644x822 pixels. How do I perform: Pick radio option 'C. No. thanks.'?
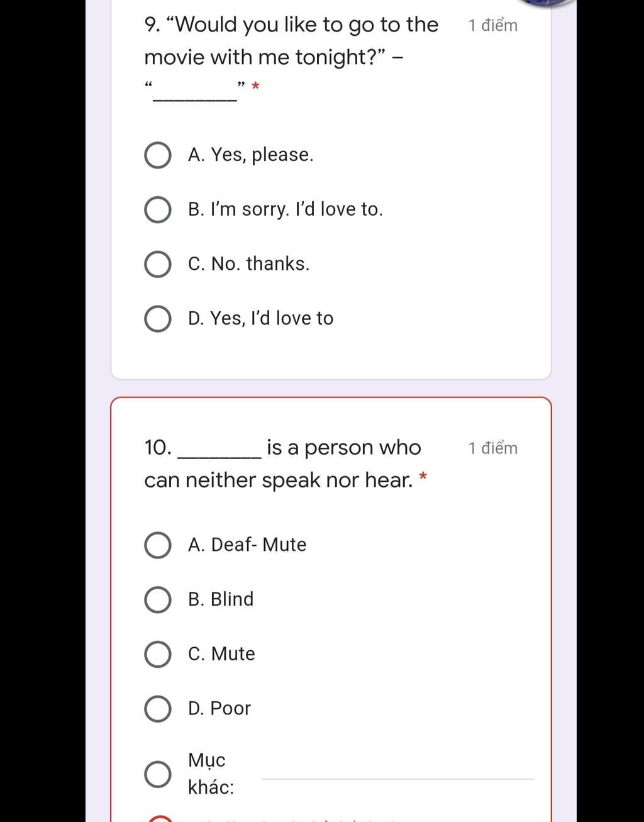158,265
